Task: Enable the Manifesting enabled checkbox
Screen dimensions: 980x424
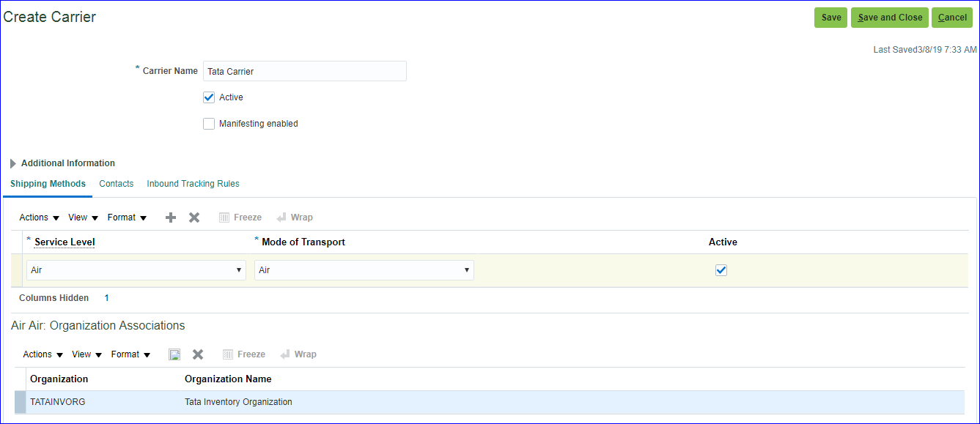Action: coord(209,124)
